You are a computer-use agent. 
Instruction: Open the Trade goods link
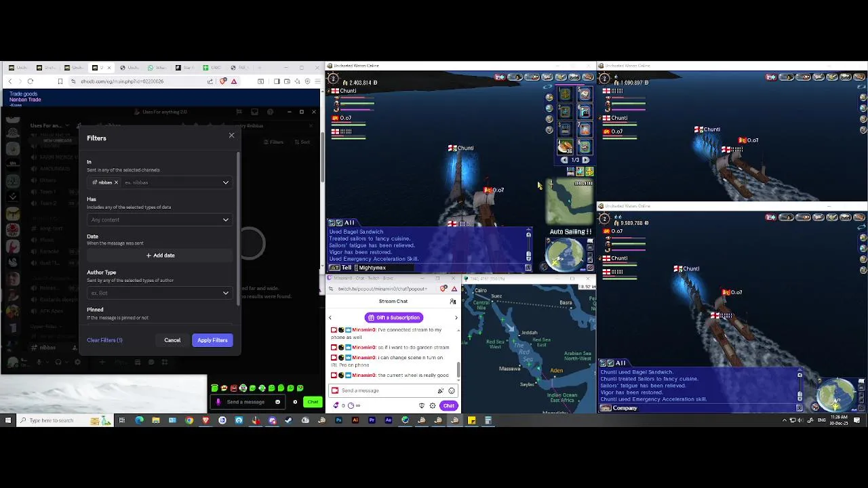[23, 94]
